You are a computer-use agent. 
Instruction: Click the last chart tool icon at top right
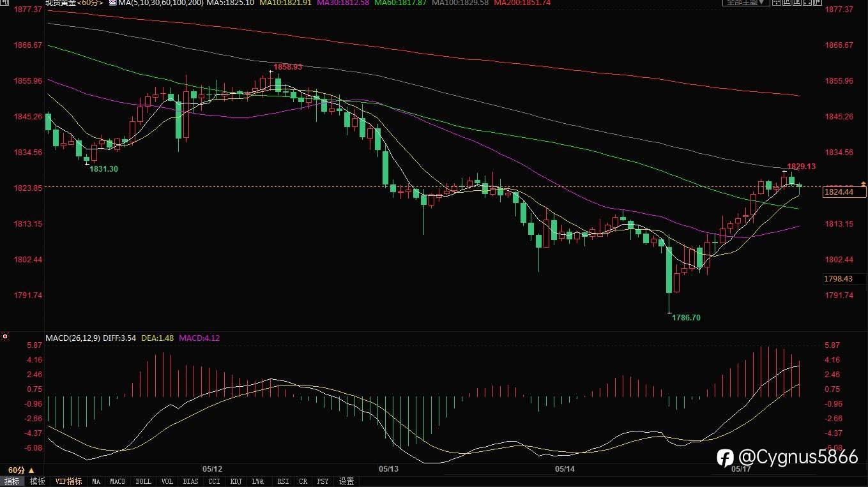[818, 3]
